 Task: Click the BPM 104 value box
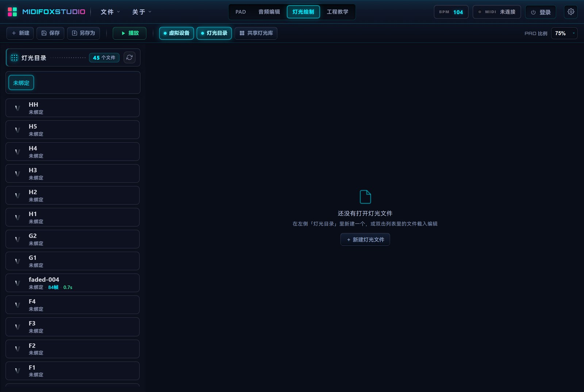451,12
